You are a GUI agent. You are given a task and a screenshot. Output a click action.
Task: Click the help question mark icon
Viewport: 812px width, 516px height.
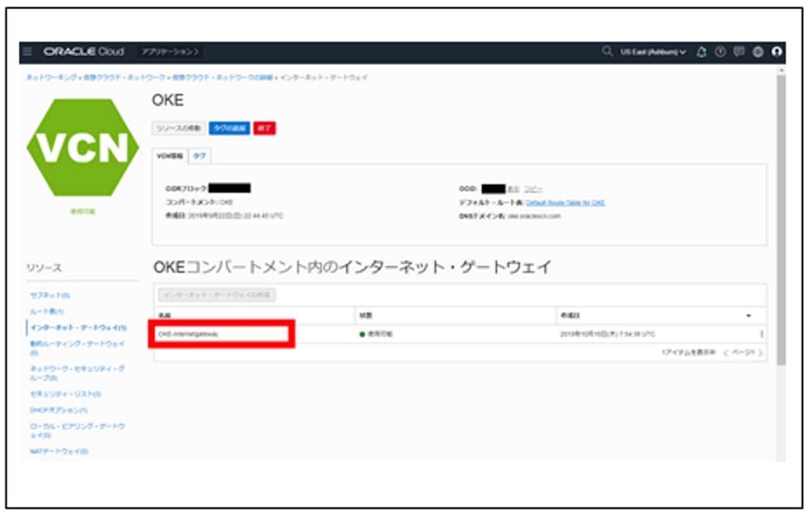[x=720, y=50]
